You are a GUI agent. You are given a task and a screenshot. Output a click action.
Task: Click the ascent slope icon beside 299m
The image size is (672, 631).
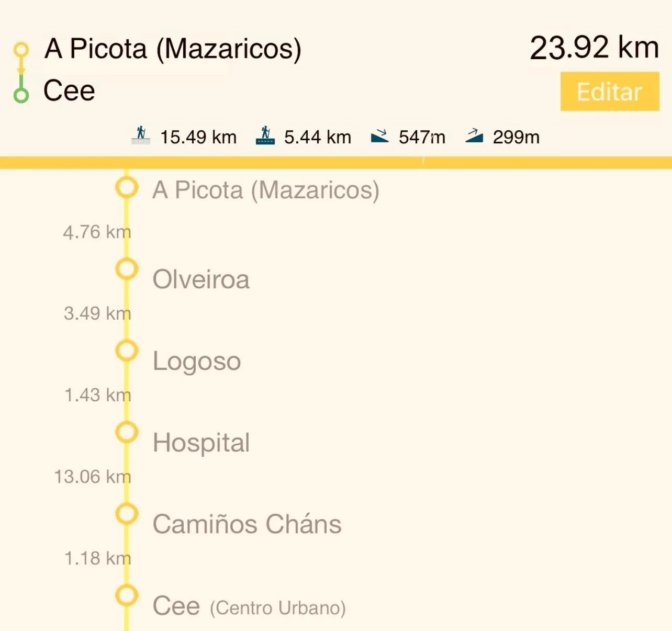pos(474,136)
